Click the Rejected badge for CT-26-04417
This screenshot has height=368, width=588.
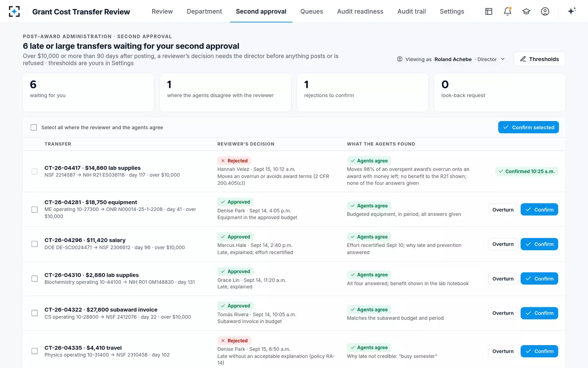click(x=234, y=161)
